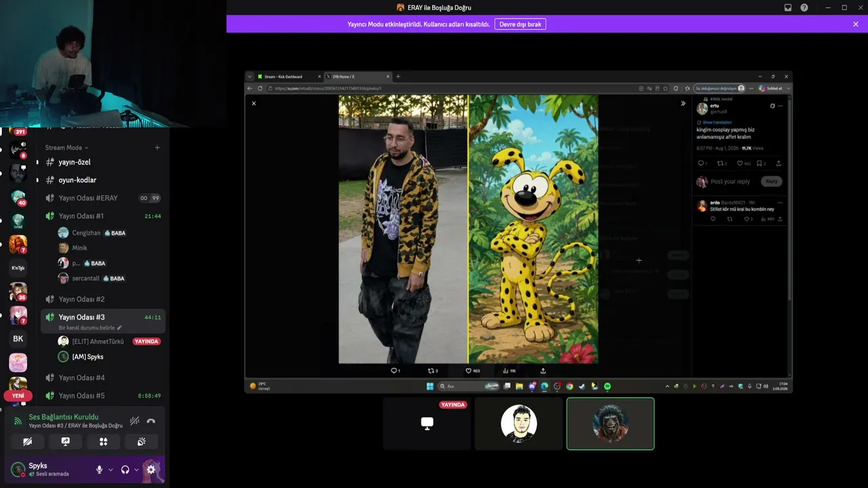Open [ELIT] AhmetTürkü in voice list

coord(110,342)
